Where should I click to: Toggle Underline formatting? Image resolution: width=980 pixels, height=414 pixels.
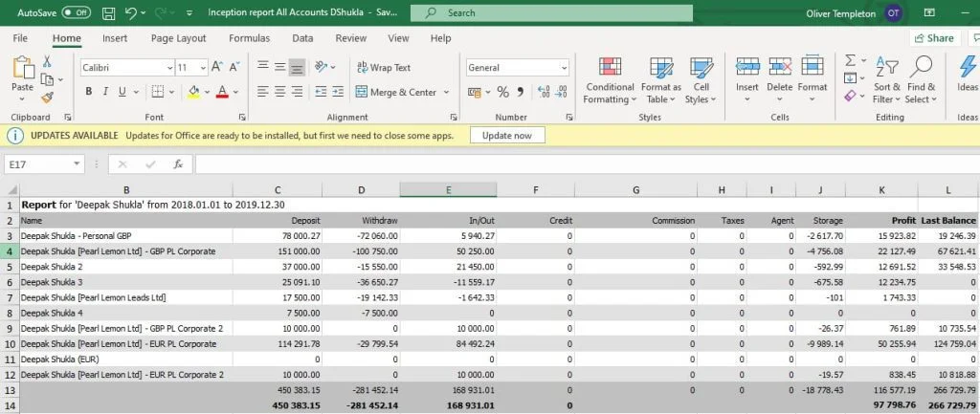pos(122,92)
